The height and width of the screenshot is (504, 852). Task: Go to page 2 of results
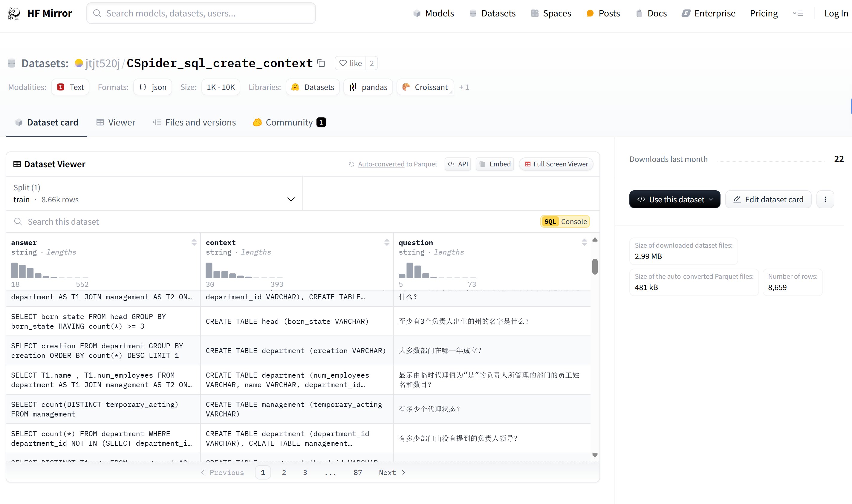(x=284, y=472)
